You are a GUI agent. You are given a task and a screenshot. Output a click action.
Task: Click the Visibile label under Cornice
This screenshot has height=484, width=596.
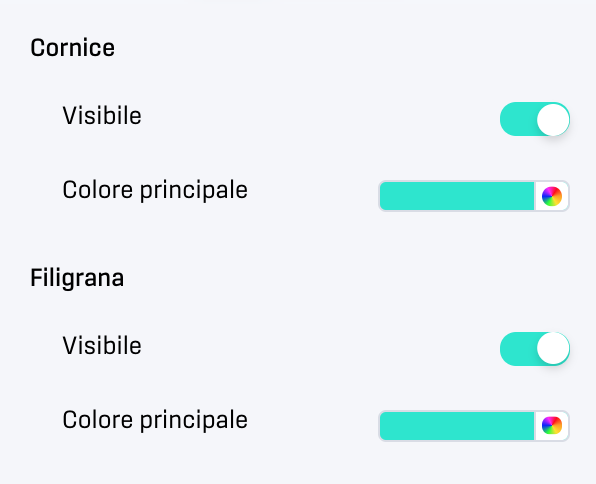pos(102,116)
